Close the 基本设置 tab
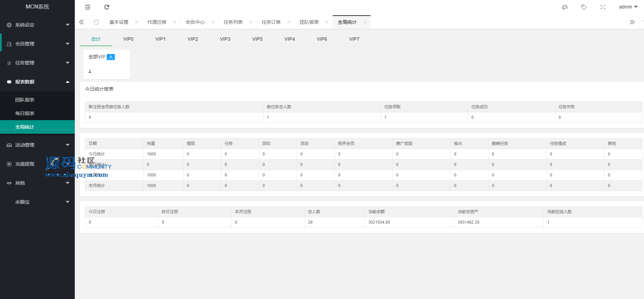 pos(137,22)
